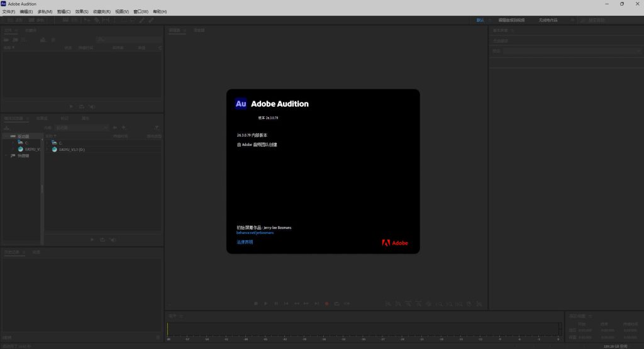Click the Files panel search field
Image resolution: width=644 pixels, height=349 pixels.
tap(129, 40)
